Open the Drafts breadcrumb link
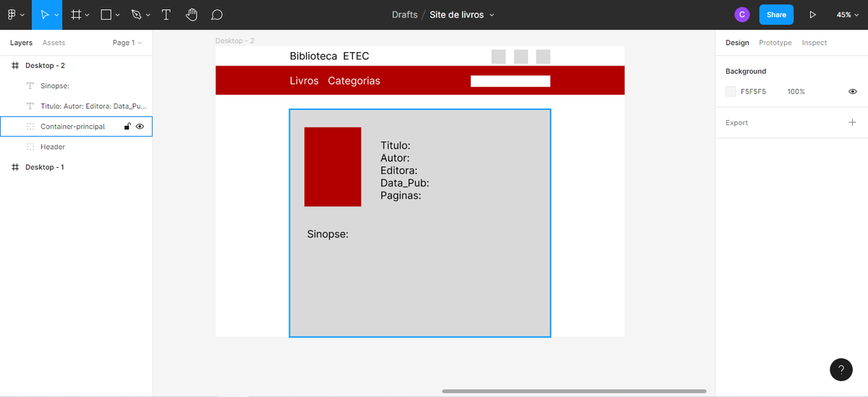 404,14
